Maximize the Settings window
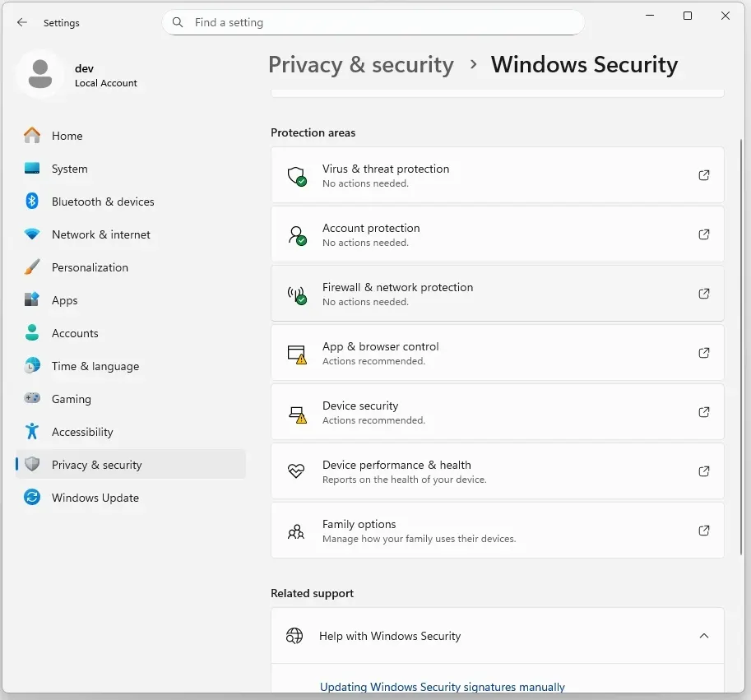 coord(688,16)
